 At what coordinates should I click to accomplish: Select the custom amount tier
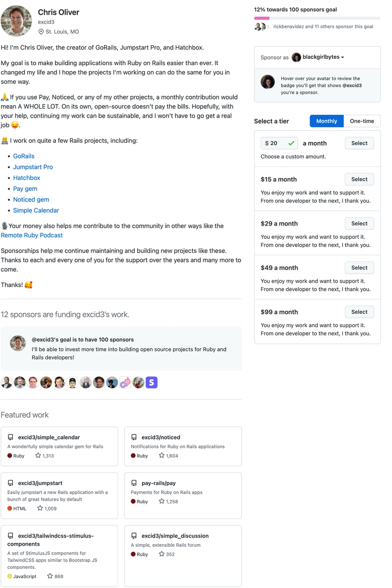pos(359,143)
